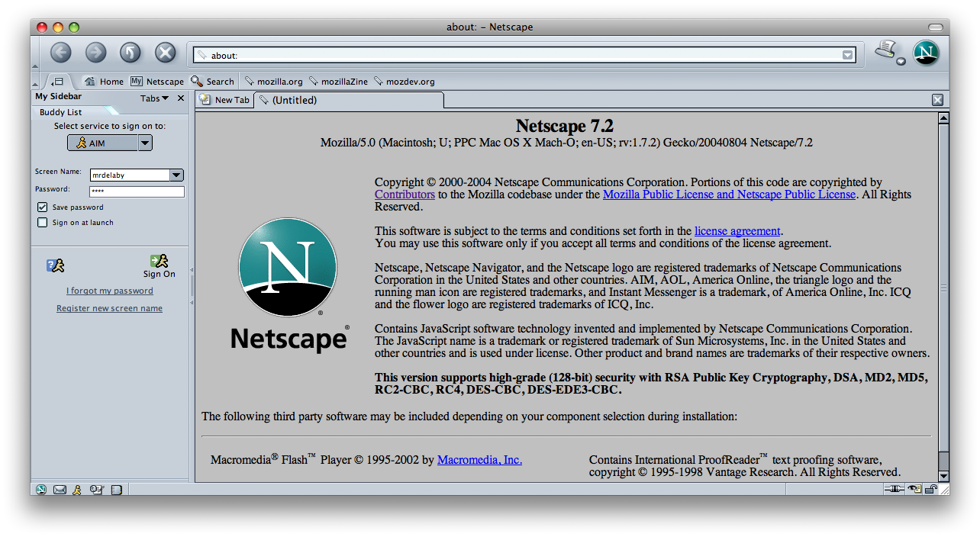This screenshot has width=980, height=537.
Task: Expand the address bar history dropdown
Action: 847,55
